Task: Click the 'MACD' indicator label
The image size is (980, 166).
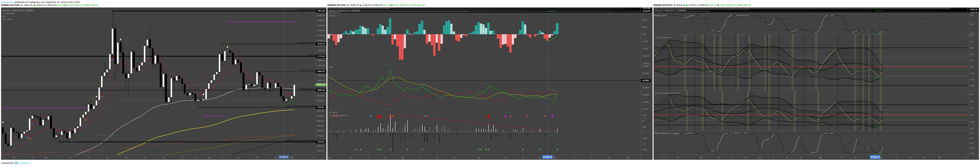Action: pos(332,16)
